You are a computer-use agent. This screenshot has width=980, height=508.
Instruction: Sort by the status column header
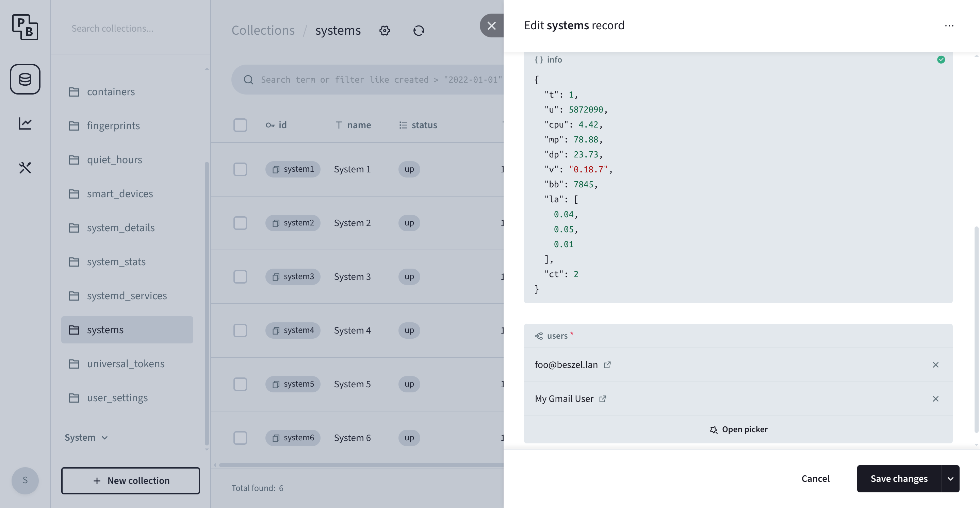418,125
